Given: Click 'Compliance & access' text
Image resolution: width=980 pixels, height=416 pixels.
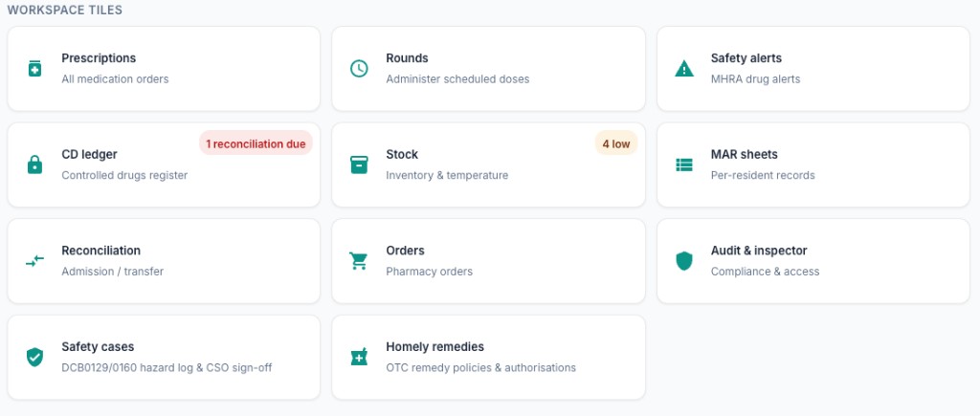Looking at the screenshot, I should 765,272.
